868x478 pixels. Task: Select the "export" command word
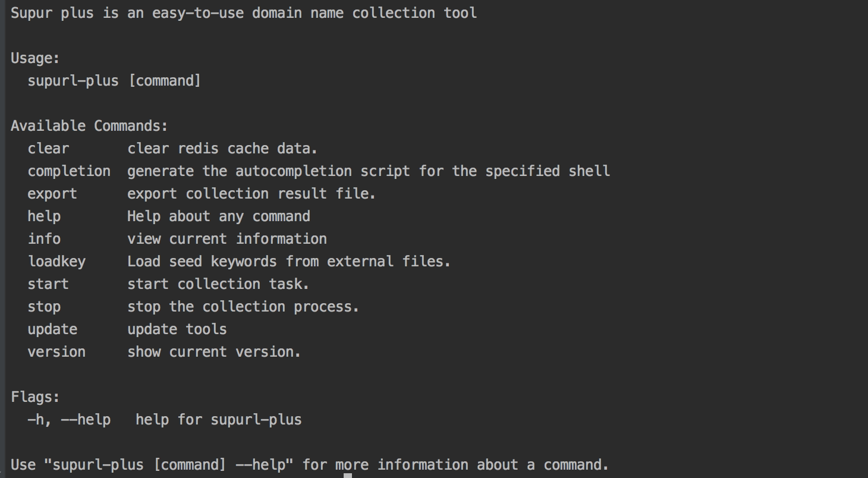point(52,194)
